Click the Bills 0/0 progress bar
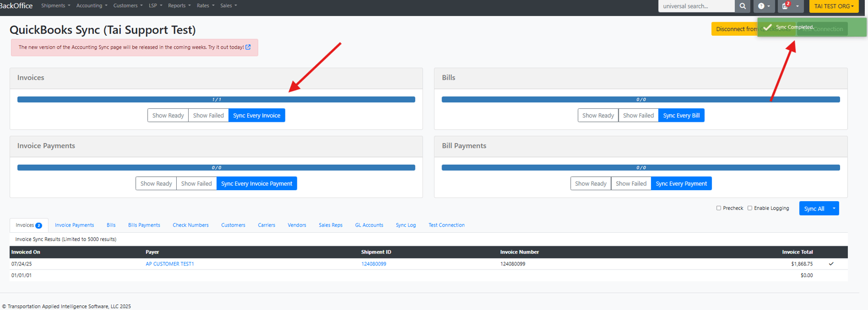Screen dimensions: 868x310 click(x=641, y=100)
